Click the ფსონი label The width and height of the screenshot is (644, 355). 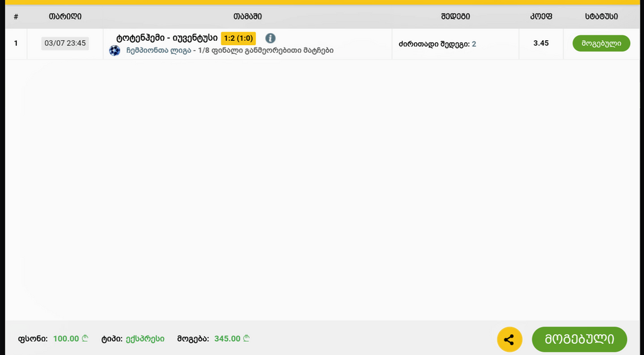pyautogui.click(x=33, y=339)
